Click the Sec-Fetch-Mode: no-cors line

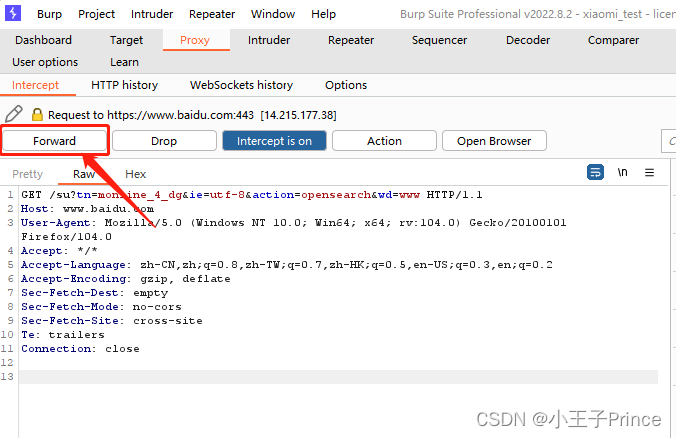[101, 307]
